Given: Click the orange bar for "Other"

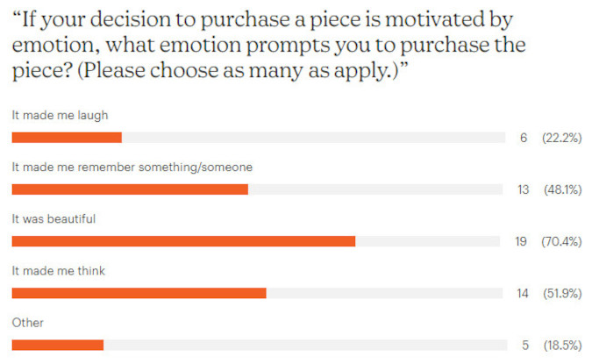Looking at the screenshot, I should coord(57,345).
